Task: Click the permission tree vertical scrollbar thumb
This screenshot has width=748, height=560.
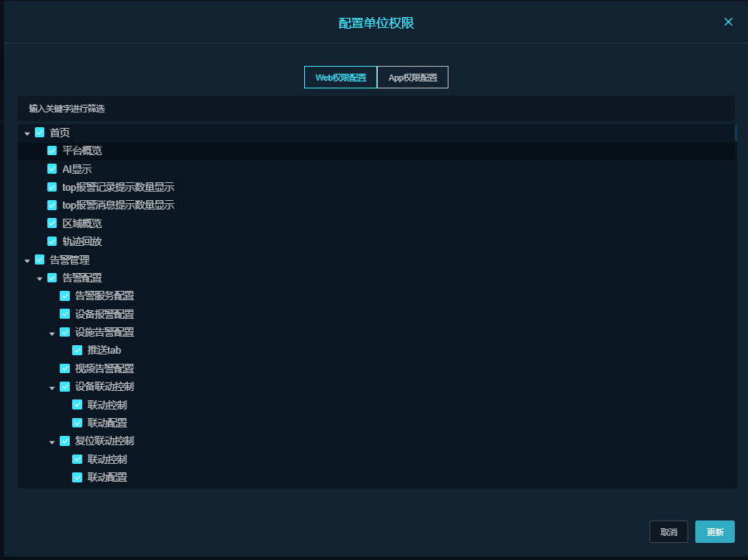Action: (x=736, y=133)
